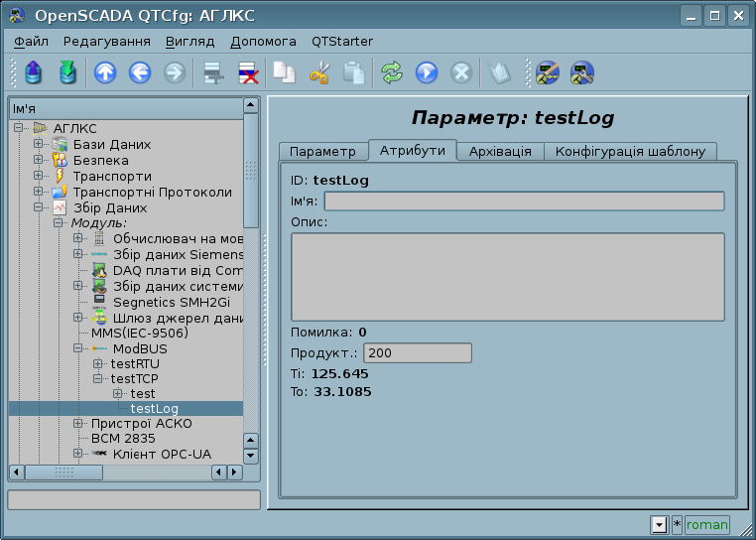Viewport: 756px width, 540px height.
Task: Click the Продукт. input field containing 200
Action: coord(417,353)
